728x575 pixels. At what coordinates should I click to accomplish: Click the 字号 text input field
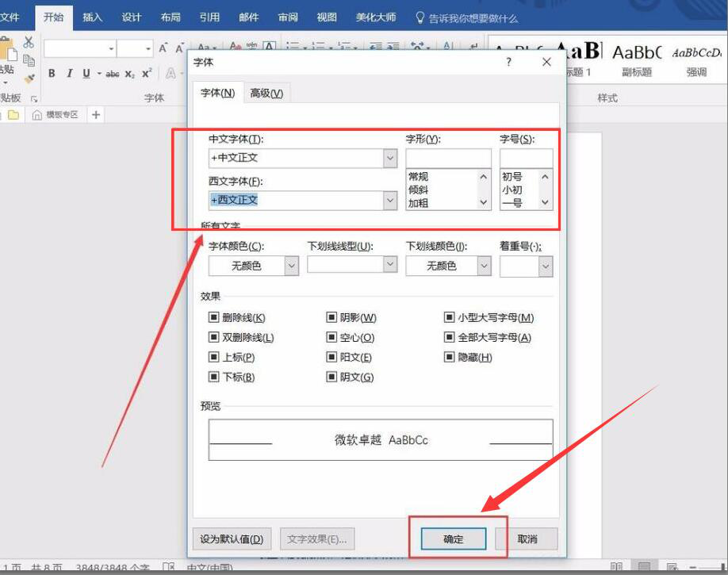526,159
